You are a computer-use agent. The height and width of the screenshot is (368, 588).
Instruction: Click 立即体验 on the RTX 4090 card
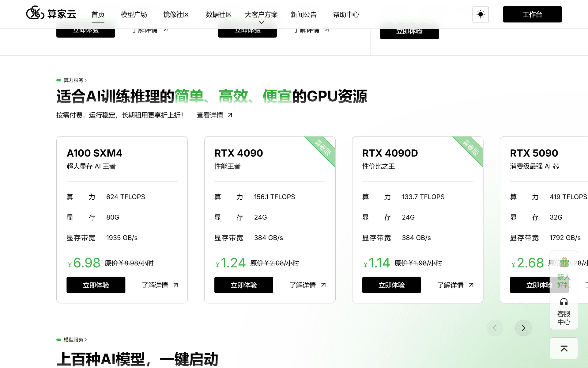click(244, 285)
